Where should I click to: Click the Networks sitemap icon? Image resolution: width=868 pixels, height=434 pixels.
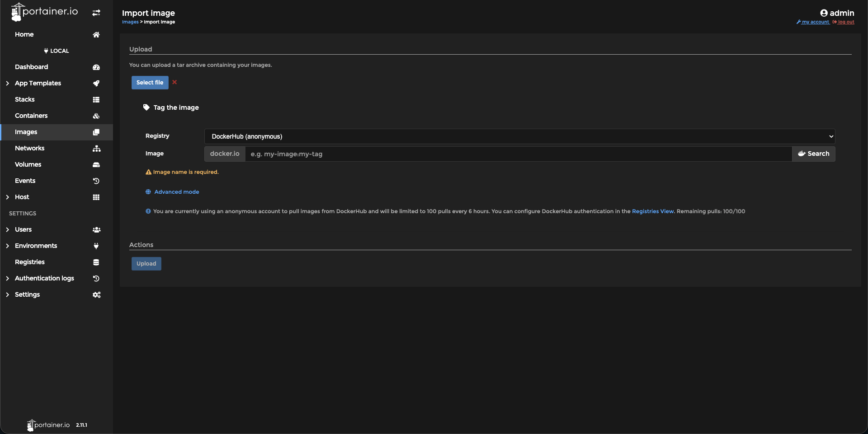tap(96, 149)
